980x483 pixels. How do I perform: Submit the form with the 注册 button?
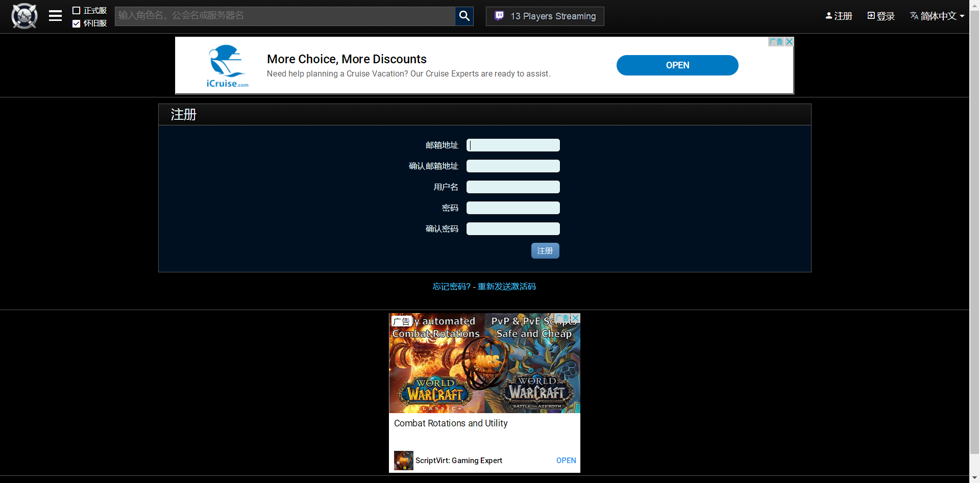(545, 251)
